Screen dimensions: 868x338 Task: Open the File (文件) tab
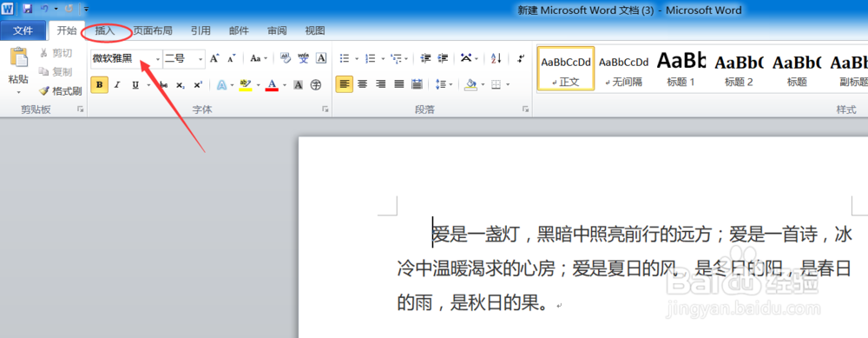pos(23,30)
